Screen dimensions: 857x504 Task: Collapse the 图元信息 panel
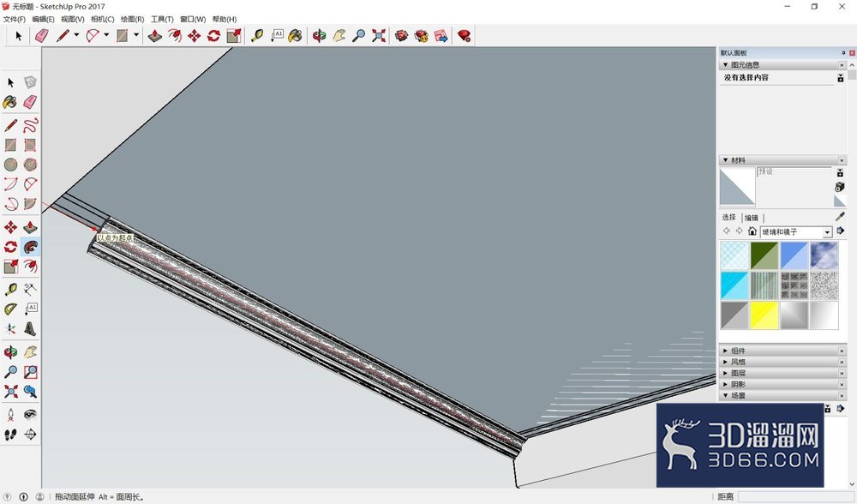pos(725,65)
